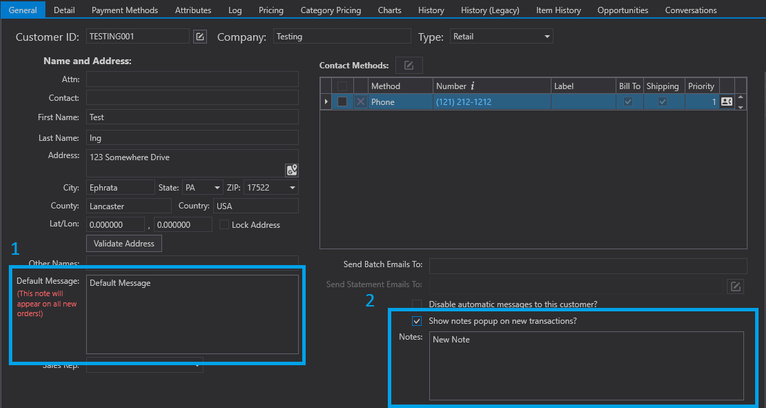Open the Contact Methods edit icon

click(409, 65)
